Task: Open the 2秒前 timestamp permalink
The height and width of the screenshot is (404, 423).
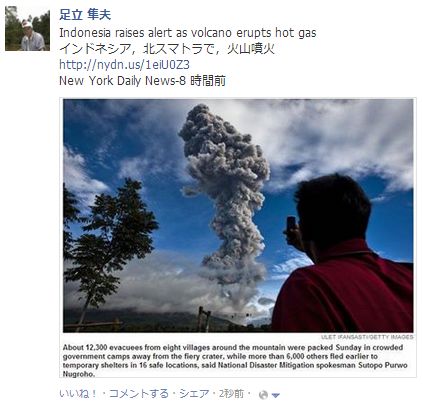Action: 231,394
